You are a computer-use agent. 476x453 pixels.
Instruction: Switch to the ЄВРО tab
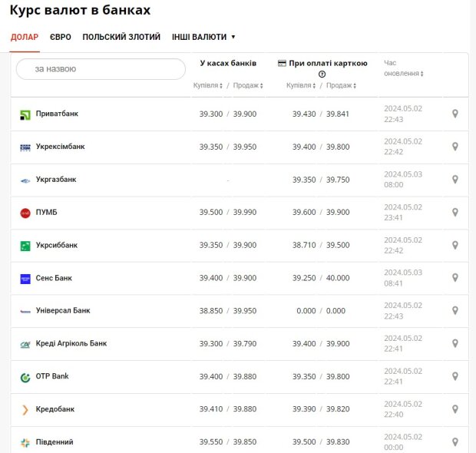[x=61, y=37]
